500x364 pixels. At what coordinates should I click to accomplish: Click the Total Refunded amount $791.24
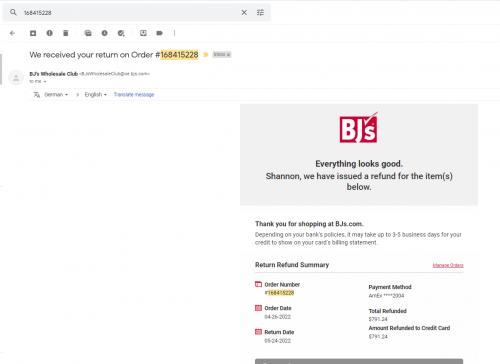point(378,319)
